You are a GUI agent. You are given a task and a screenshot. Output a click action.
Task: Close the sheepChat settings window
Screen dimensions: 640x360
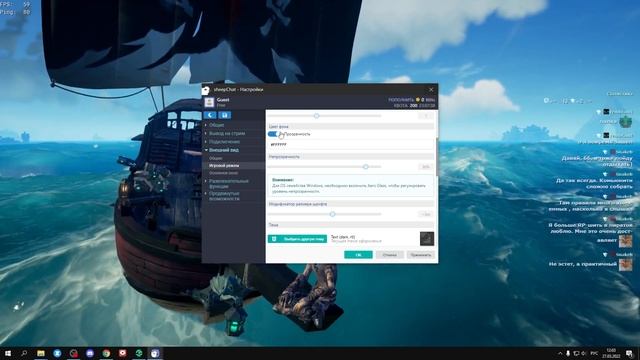pos(431,89)
